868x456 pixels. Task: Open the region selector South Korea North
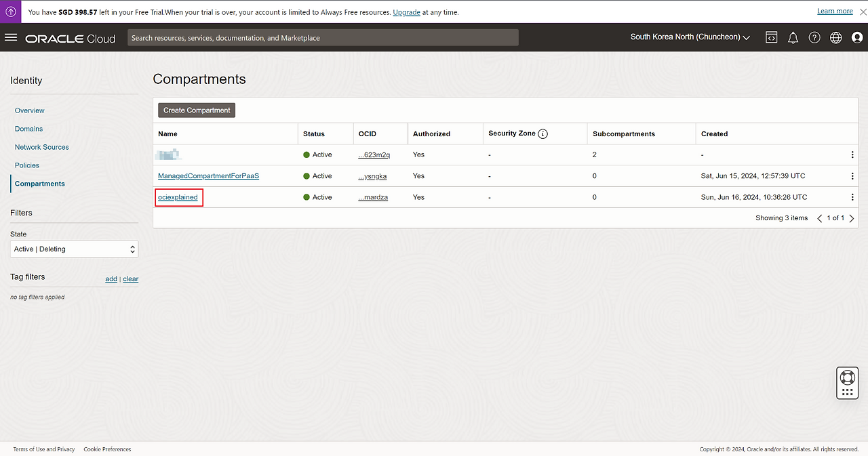690,37
